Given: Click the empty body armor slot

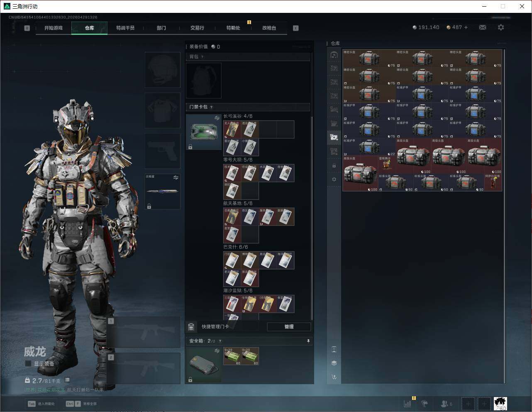Looking at the screenshot, I should [162, 110].
